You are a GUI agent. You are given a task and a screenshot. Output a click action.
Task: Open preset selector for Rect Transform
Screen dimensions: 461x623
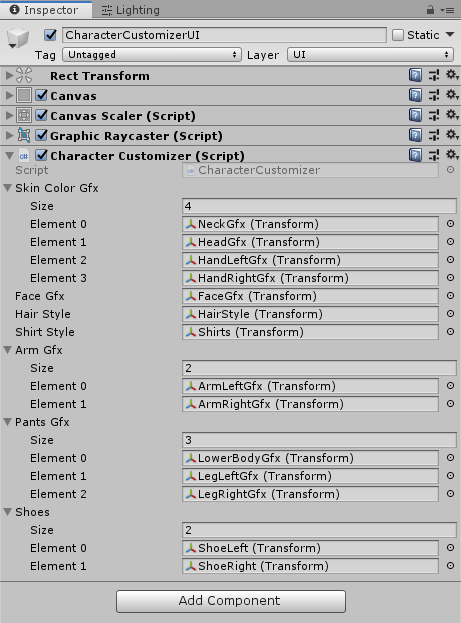pos(434,75)
